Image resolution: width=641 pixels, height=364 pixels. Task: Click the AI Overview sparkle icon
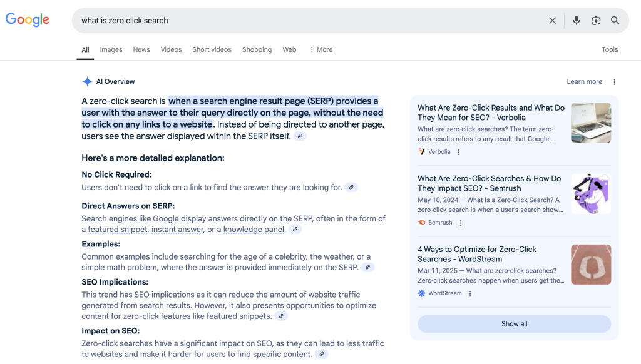pos(87,81)
